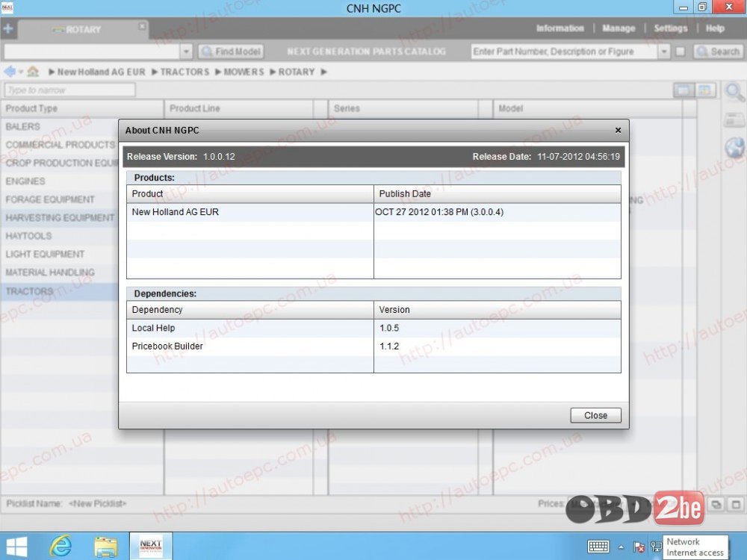Click the Series column header
The width and height of the screenshot is (747, 560).
[403, 108]
